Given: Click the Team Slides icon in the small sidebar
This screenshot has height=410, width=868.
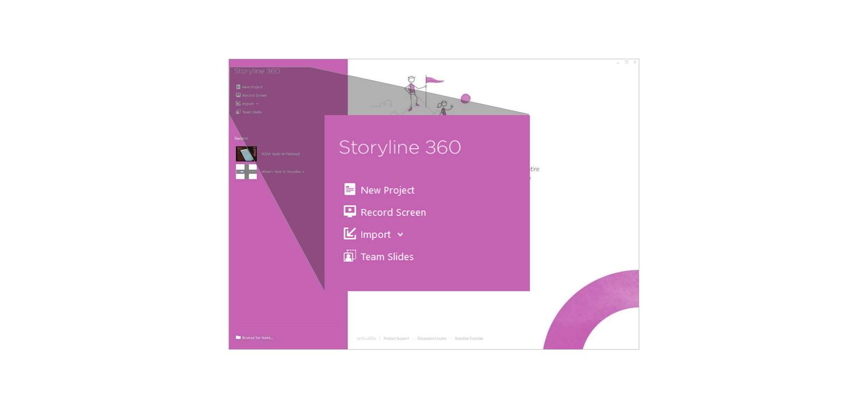Looking at the screenshot, I should (x=238, y=112).
